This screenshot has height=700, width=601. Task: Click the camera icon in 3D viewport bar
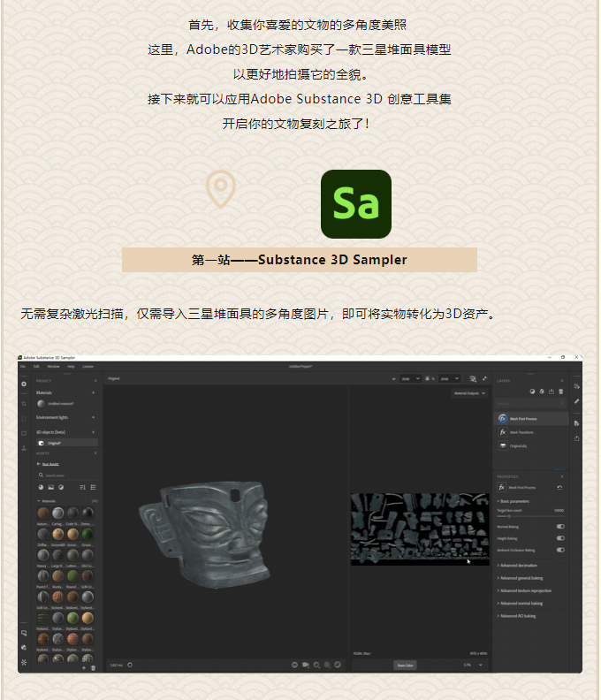[306, 665]
